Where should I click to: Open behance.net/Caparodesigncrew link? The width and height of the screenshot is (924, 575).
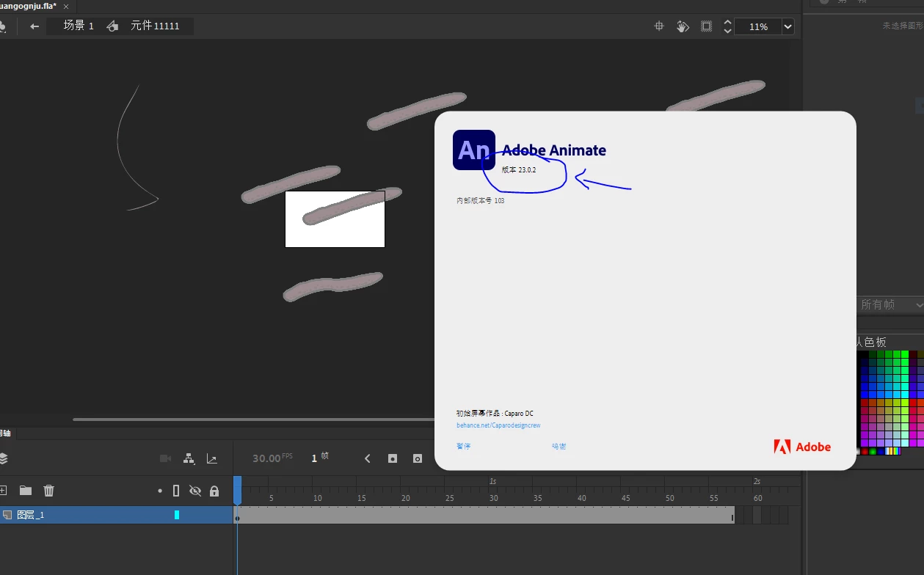tap(498, 425)
